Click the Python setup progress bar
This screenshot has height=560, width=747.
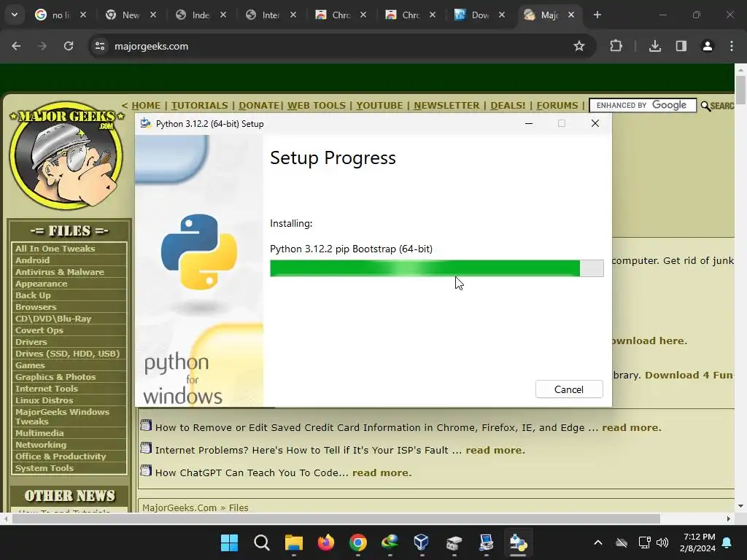tap(436, 268)
